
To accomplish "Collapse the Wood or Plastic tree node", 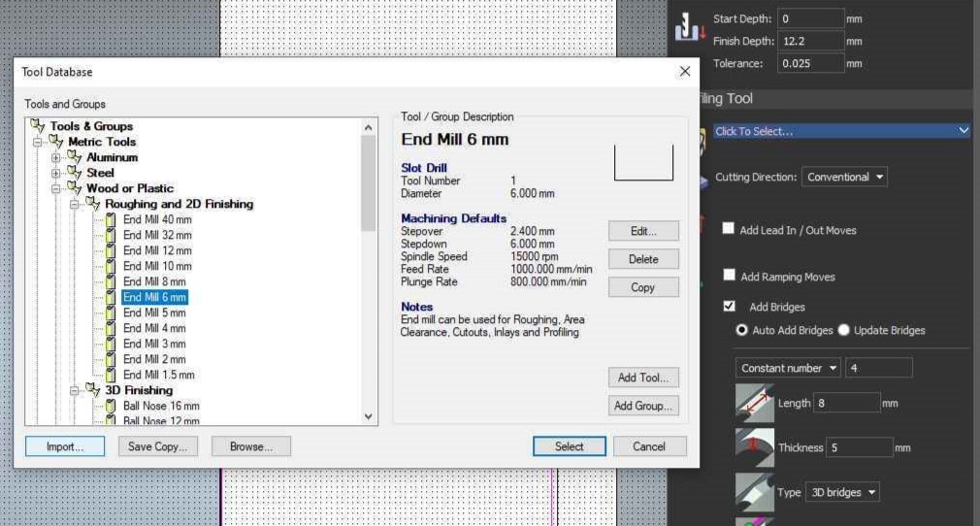I will point(55,188).
